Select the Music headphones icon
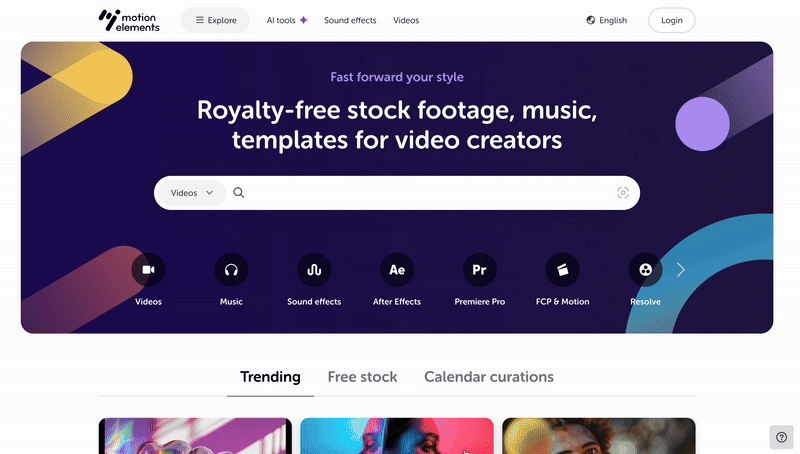 [231, 269]
